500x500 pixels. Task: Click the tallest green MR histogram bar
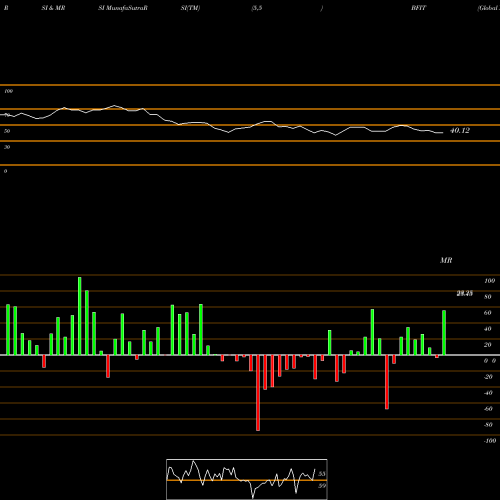coord(80,316)
